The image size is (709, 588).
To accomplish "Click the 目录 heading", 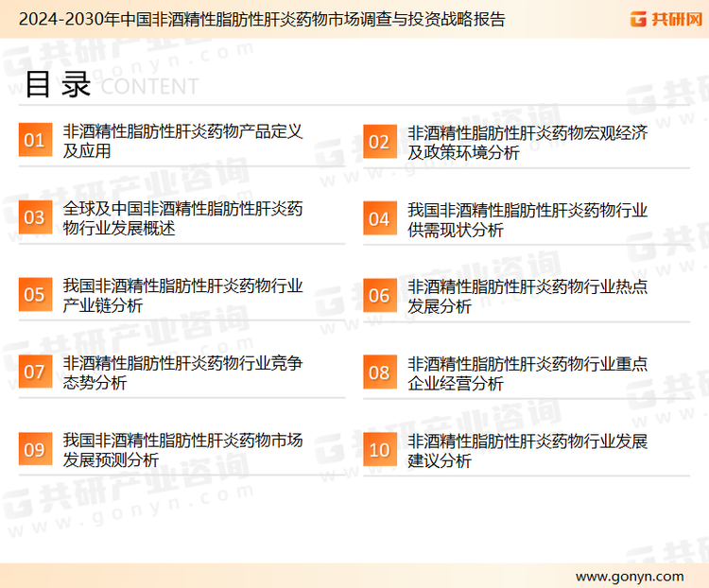I will coord(58,84).
